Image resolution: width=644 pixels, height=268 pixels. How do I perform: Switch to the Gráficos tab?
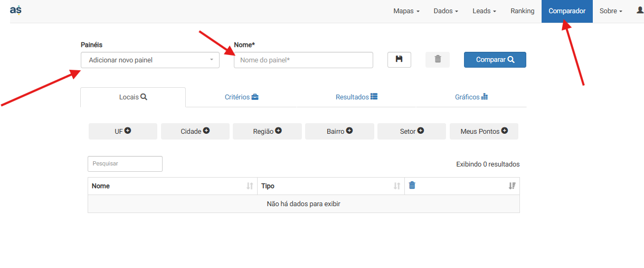(471, 97)
